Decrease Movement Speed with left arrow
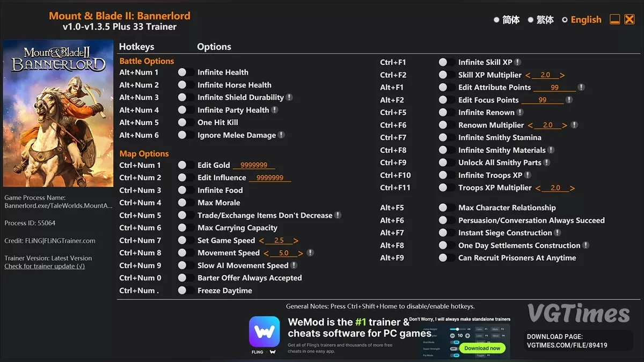Screen dimensions: 644x362 coord(266,253)
